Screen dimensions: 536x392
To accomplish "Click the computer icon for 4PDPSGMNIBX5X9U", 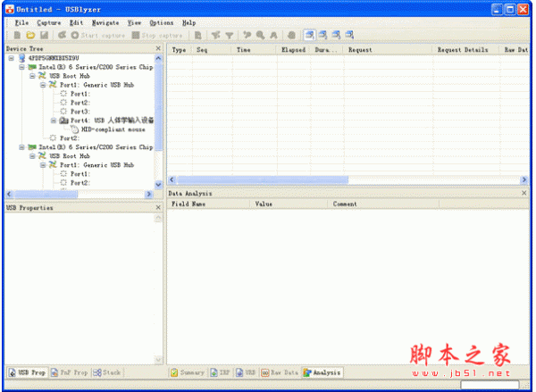I will tap(22, 58).
